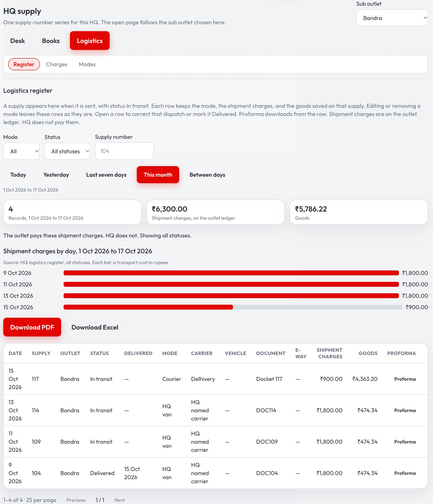The width and height of the screenshot is (433, 504).
Task: Open the Modes sub-tab
Action: (x=87, y=64)
